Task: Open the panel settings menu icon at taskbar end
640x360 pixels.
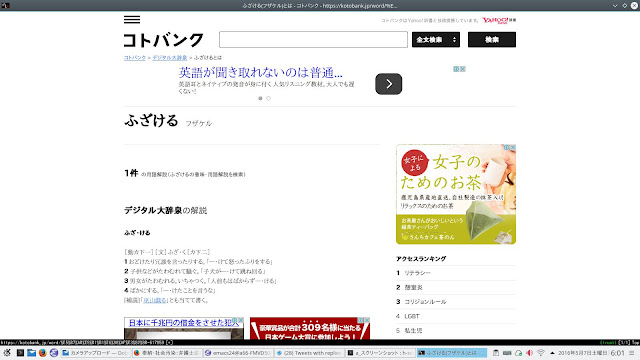Action: (x=632, y=353)
